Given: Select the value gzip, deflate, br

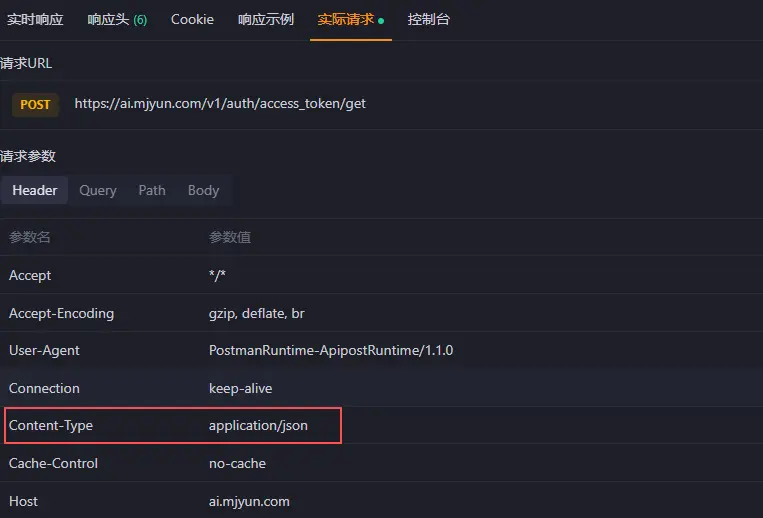Looking at the screenshot, I should tap(256, 313).
